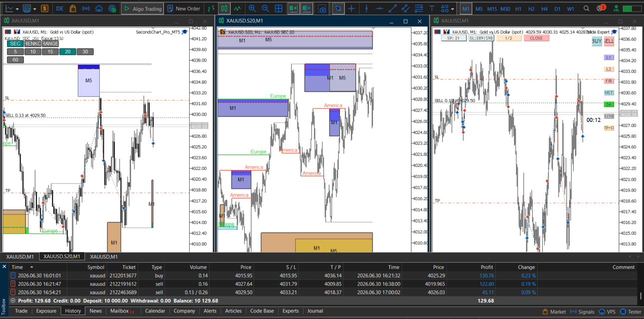Toggle Algo Trading on or off

pyautogui.click(x=142, y=8)
